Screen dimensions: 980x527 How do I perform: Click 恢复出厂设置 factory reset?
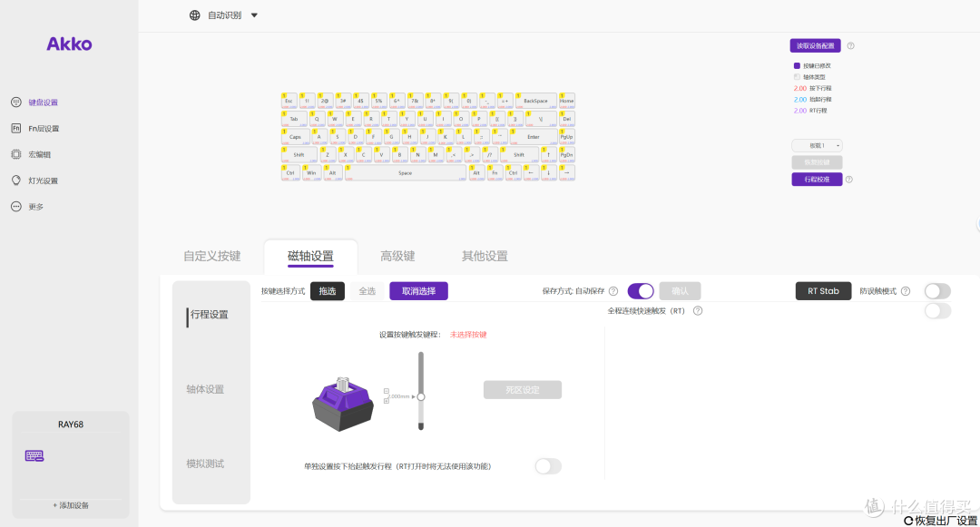[941, 521]
